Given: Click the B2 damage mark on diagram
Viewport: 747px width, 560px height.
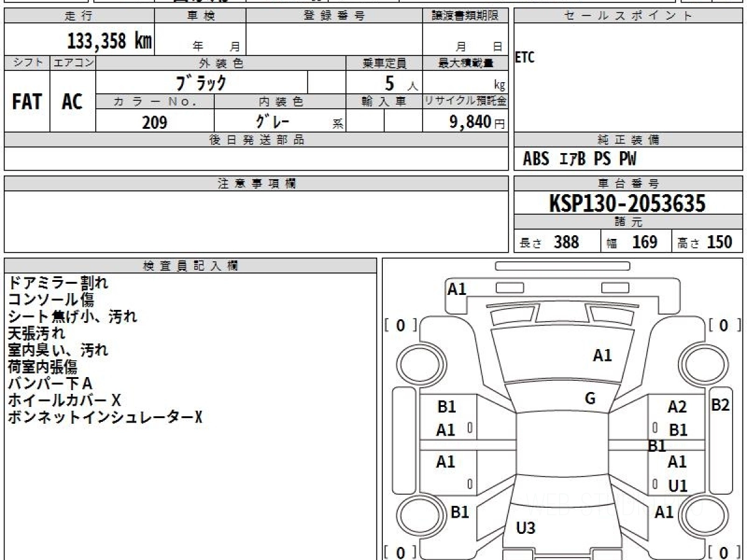Looking at the screenshot, I should 720,404.
